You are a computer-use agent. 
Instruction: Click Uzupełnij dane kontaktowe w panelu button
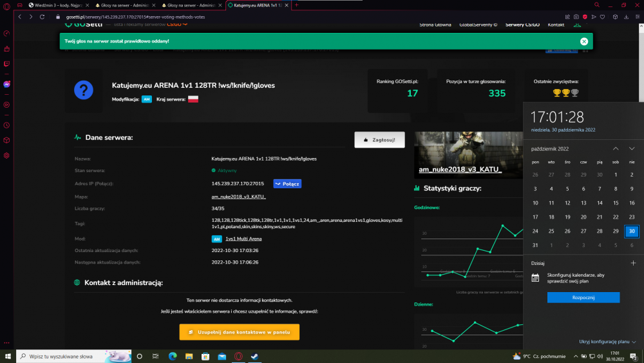[240, 332]
